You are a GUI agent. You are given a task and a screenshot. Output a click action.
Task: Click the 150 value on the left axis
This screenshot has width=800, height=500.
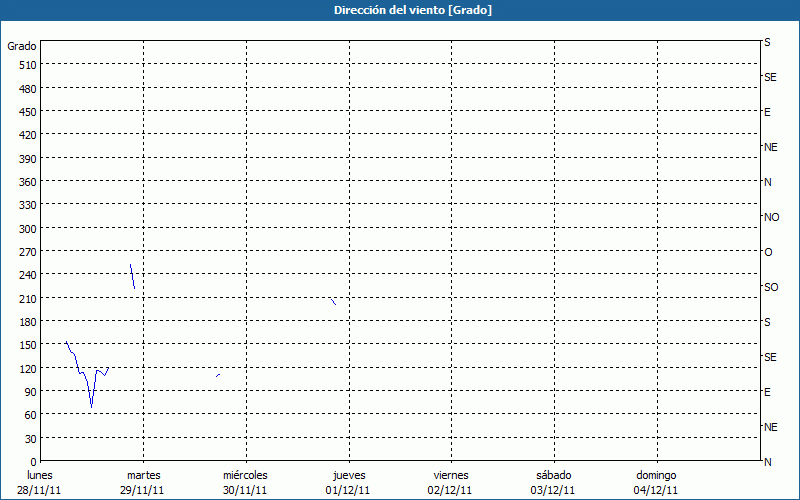click(28, 345)
